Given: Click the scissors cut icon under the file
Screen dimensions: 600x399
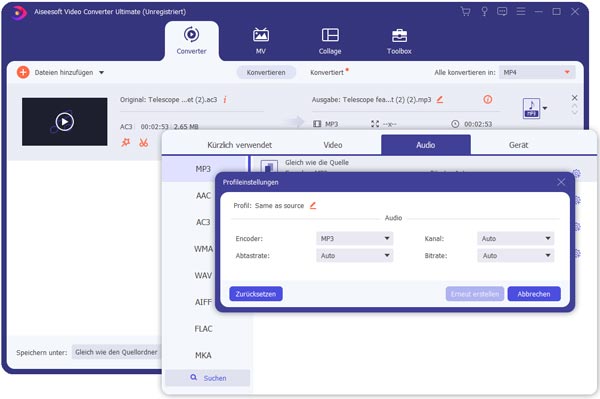Looking at the screenshot, I should (x=143, y=143).
